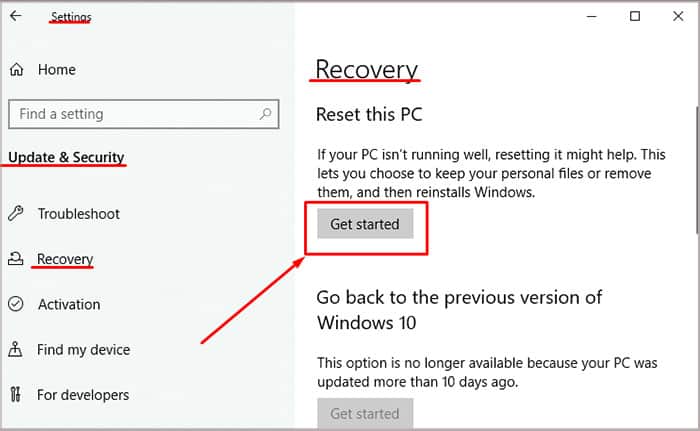700x431 pixels.
Task: Maximize the Settings window
Action: click(634, 17)
